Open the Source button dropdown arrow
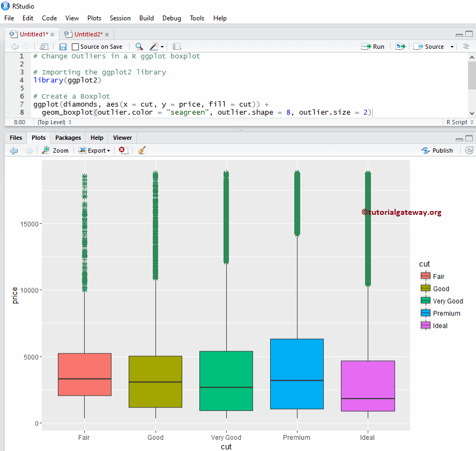 click(x=451, y=47)
